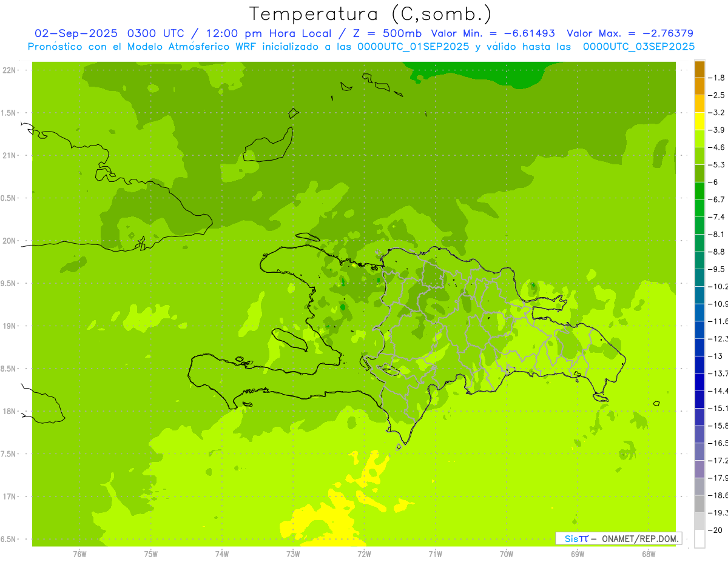Click the '19N' latitude axis label
The width and height of the screenshot is (728, 562).
(x=10, y=326)
